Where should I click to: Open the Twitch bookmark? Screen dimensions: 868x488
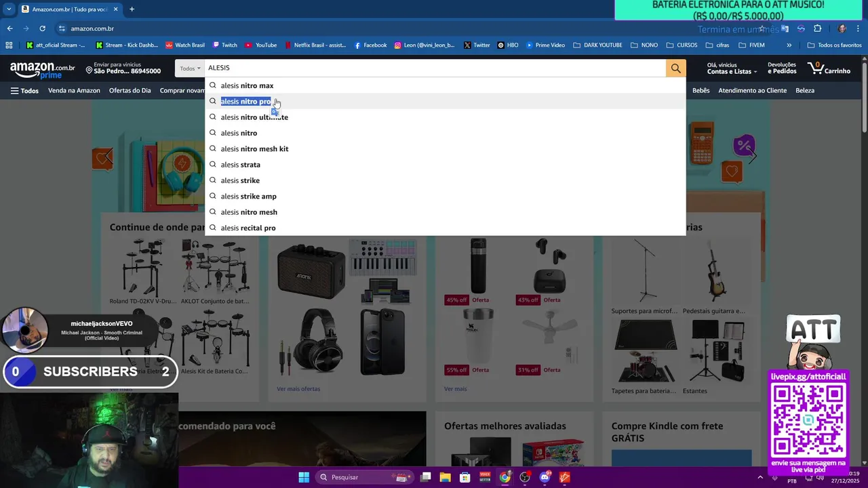coord(225,45)
